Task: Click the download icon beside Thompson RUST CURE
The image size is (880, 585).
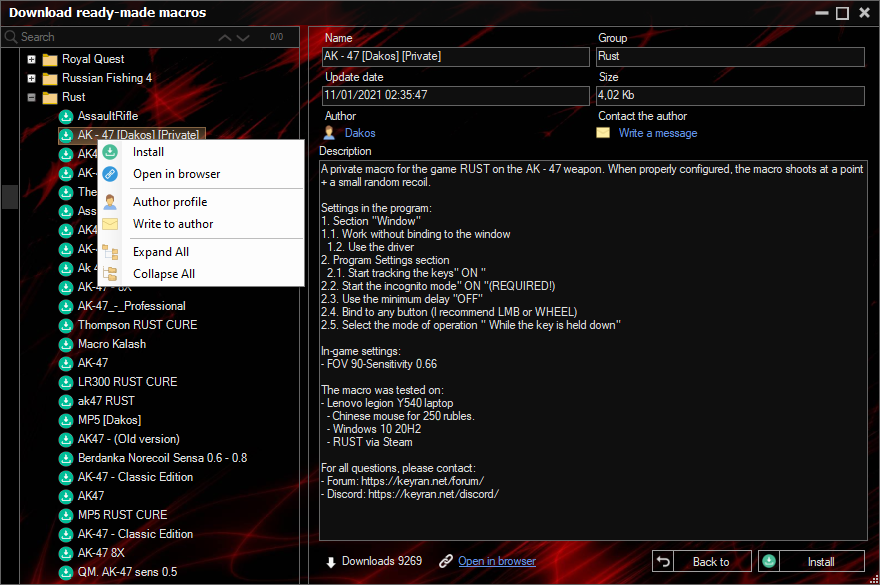Action: (x=66, y=325)
